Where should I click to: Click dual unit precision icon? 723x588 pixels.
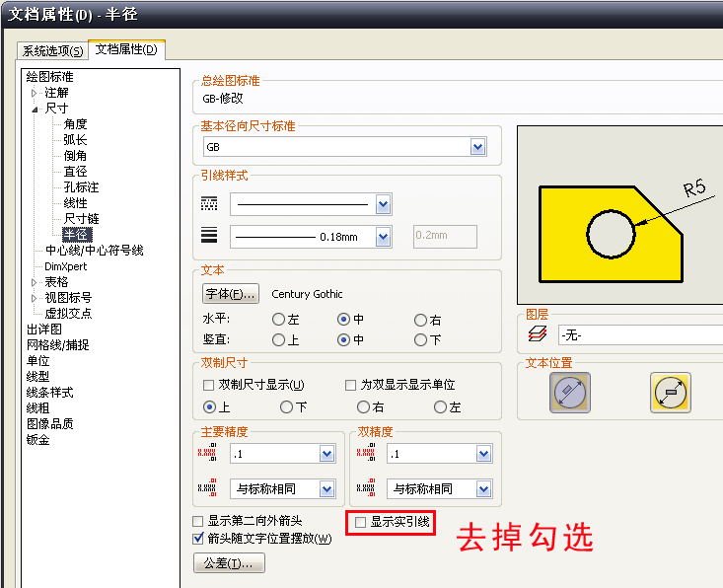pos(366,452)
